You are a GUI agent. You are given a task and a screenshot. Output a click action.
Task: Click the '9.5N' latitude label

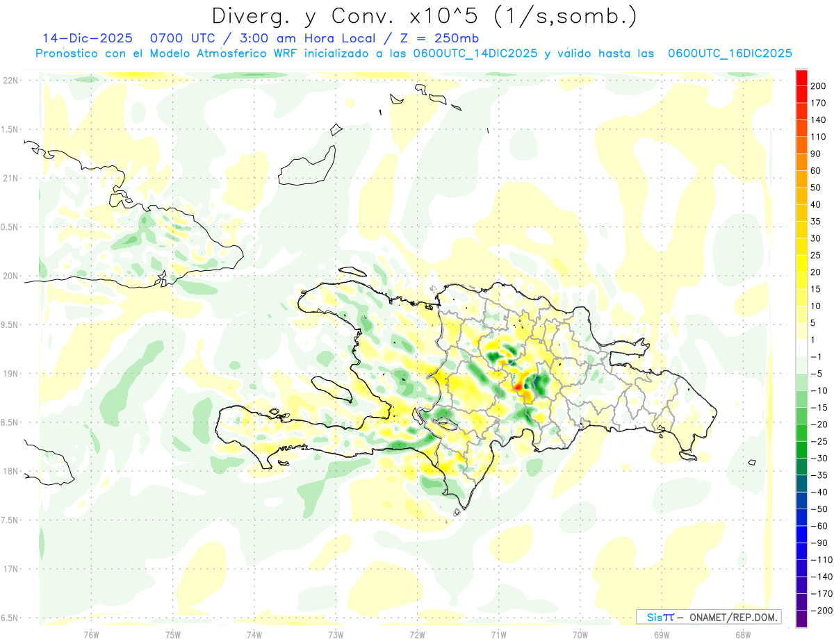pos(8,324)
